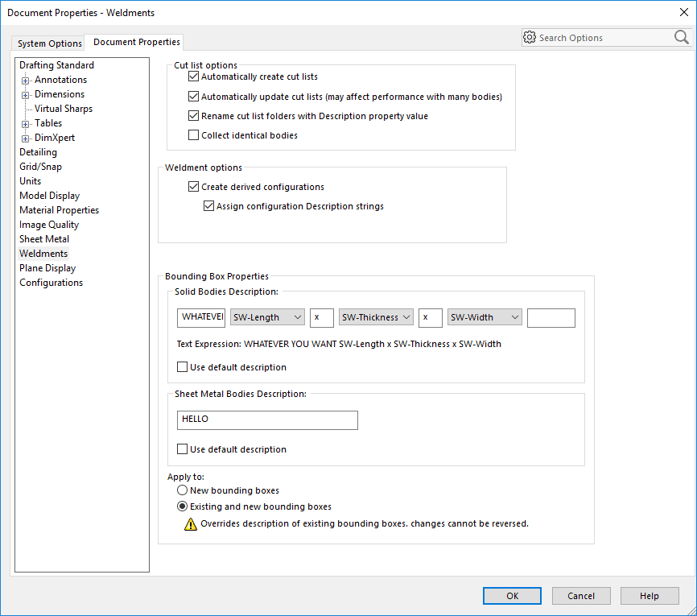Screen dimensions: 697x616
Task: Toggle Automatically update cut lists checkbox
Action: point(193,97)
